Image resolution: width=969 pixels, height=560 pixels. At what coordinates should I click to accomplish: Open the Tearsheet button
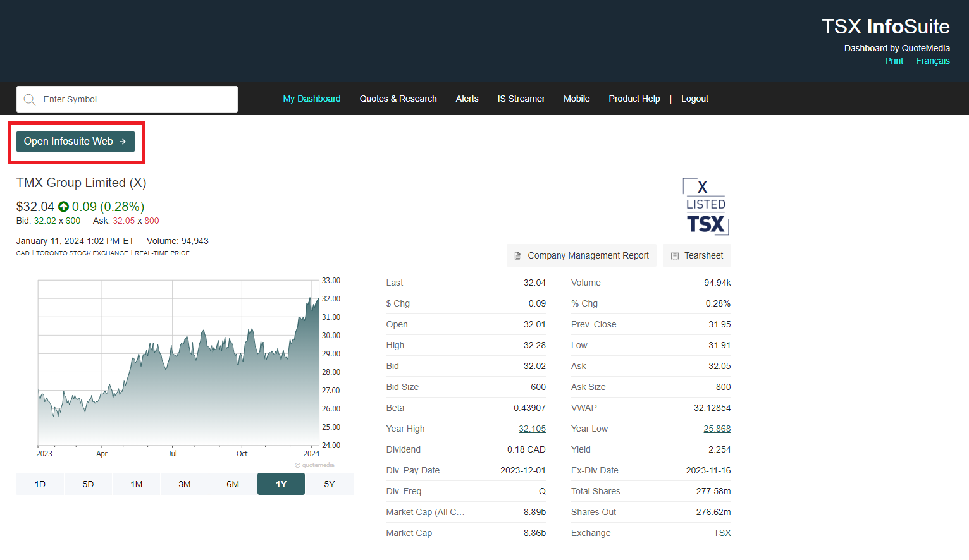point(697,255)
